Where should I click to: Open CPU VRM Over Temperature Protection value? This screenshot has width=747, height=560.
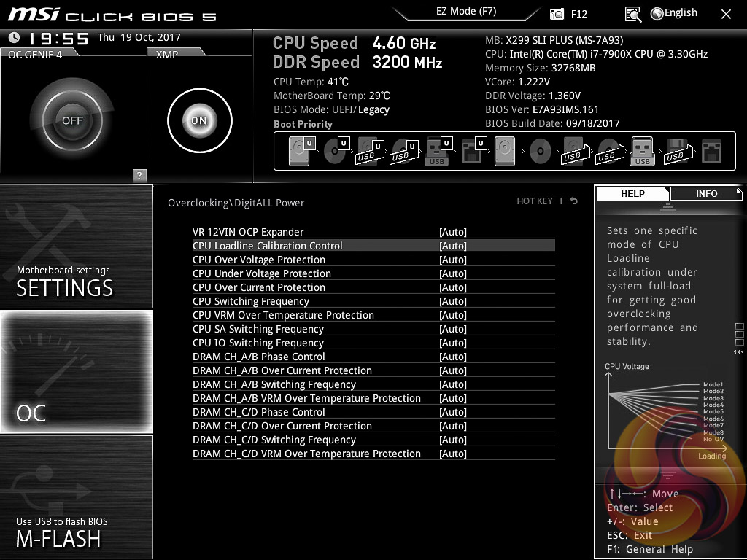click(452, 315)
